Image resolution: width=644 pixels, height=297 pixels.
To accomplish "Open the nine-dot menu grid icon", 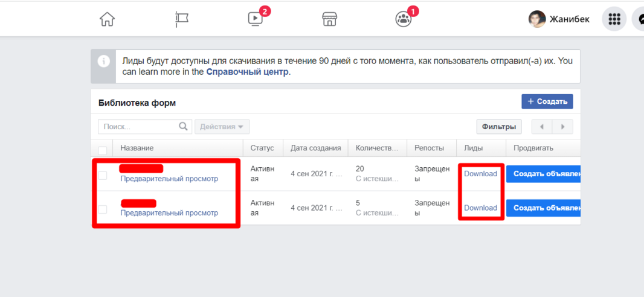I will click(614, 19).
